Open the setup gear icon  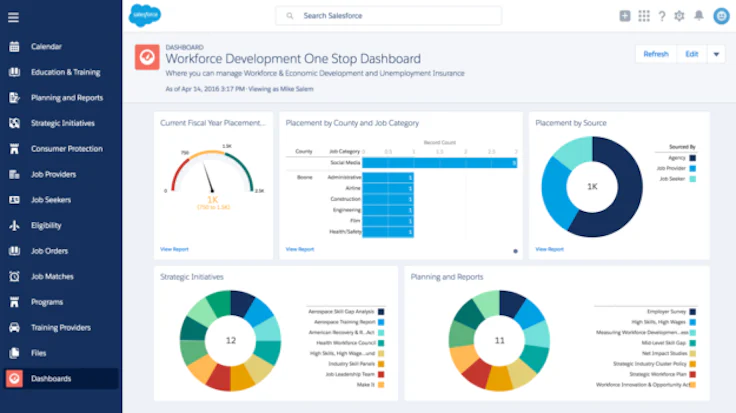pos(679,16)
